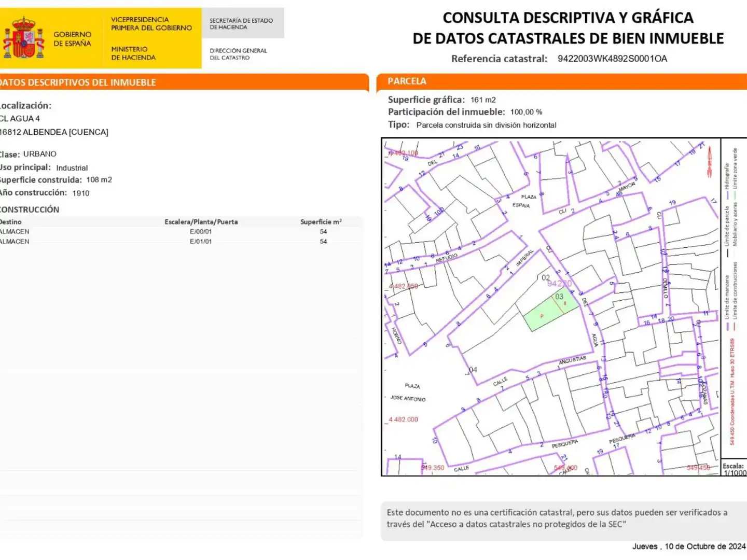
Task: Click the "E/01/01" table cell
Action: [x=201, y=242]
